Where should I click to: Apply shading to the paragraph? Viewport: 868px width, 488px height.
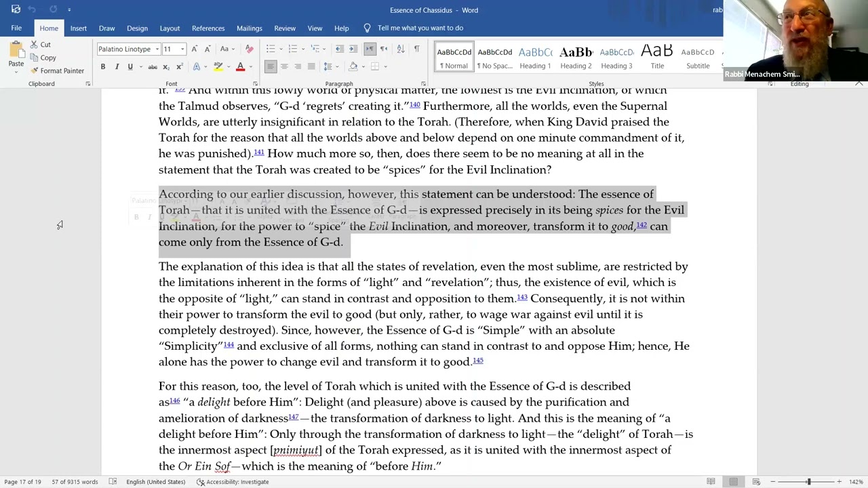click(353, 66)
